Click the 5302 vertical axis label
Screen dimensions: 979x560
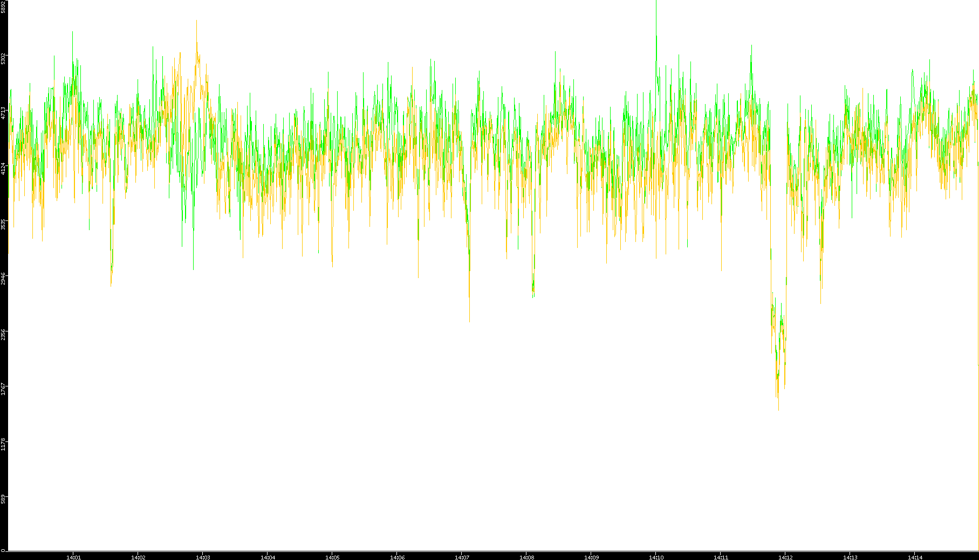pyautogui.click(x=3, y=58)
